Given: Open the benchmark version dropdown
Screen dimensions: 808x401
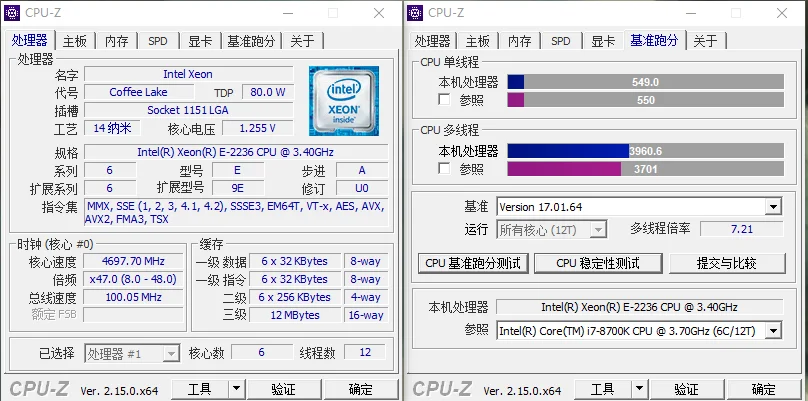Looking at the screenshot, I should (x=772, y=207).
